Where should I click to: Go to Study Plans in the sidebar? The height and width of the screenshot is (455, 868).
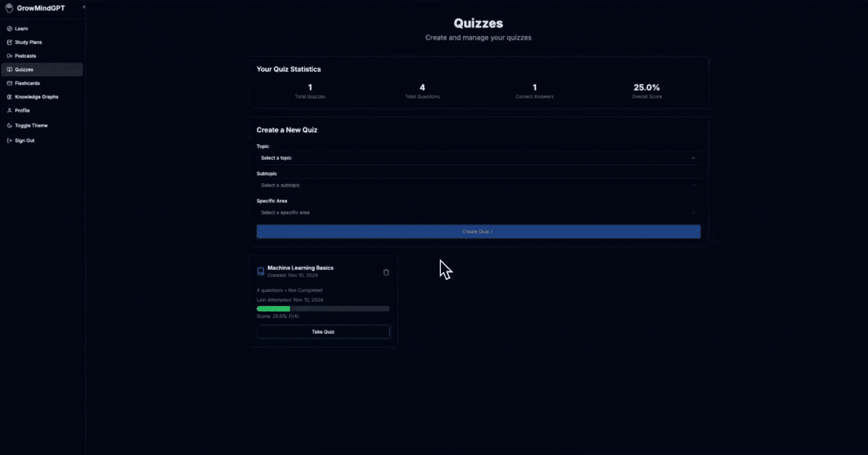42,43
